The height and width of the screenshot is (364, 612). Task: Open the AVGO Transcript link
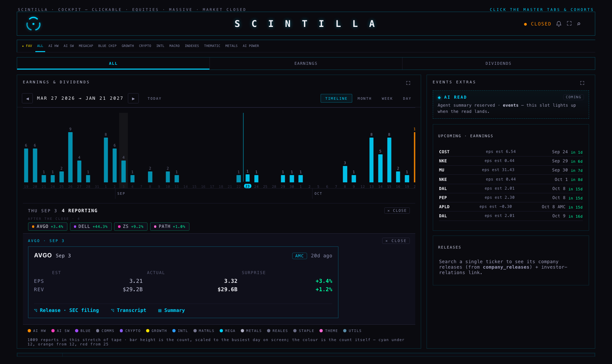[129, 310]
